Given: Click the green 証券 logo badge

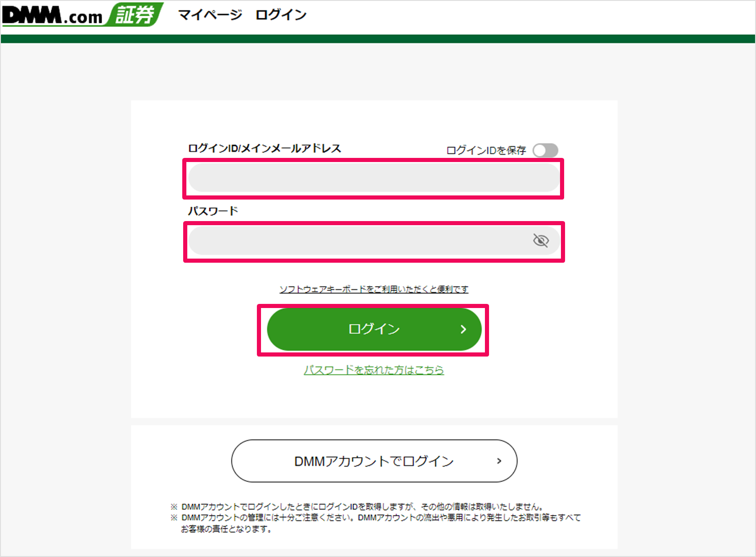Looking at the screenshot, I should (x=135, y=14).
